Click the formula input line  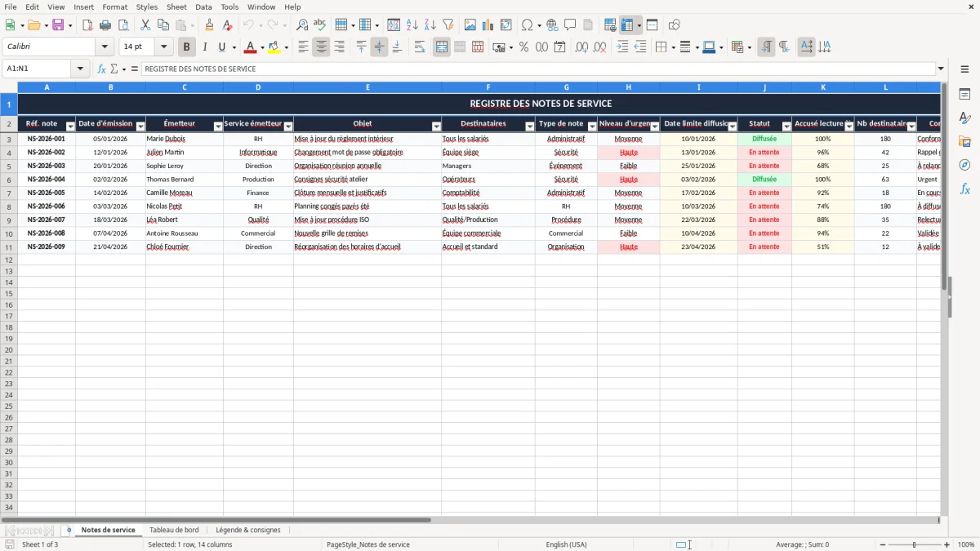[537, 69]
